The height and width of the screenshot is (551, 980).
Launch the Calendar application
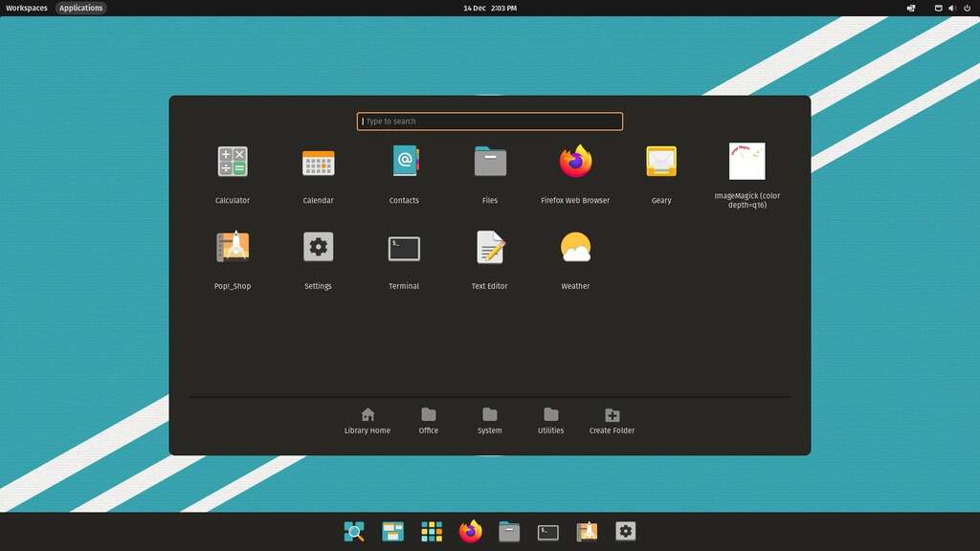point(318,163)
